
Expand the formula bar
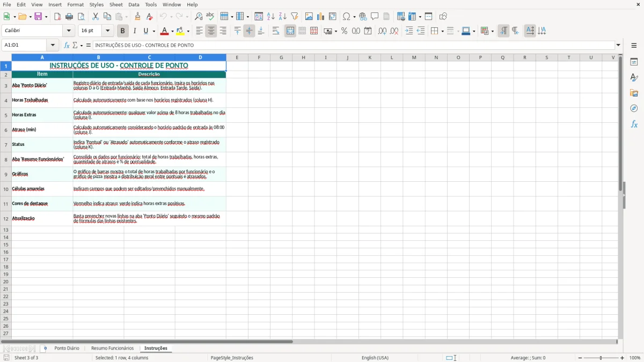(x=618, y=46)
